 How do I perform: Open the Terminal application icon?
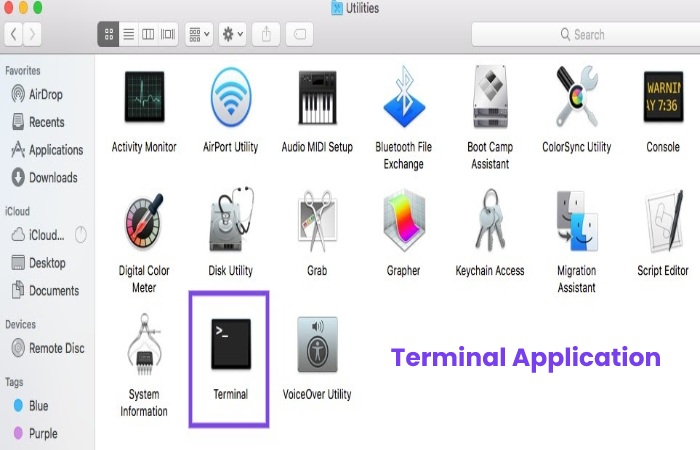click(x=231, y=343)
